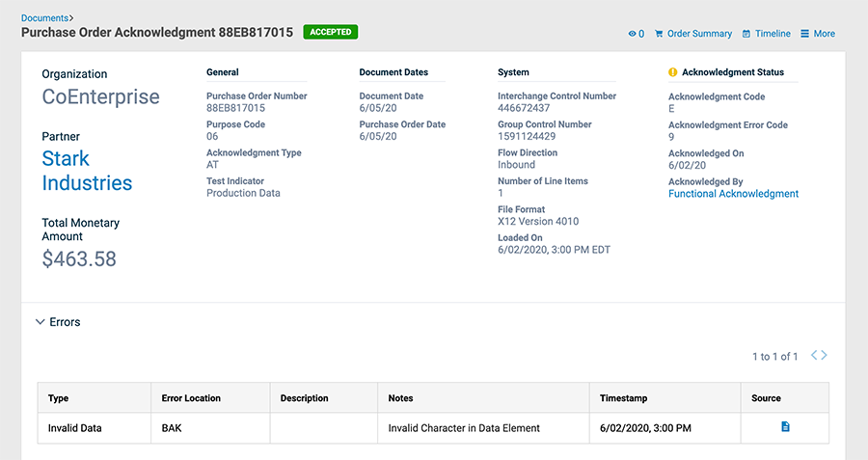The height and width of the screenshot is (460, 868).
Task: Open Stark Industries partner link
Action: point(87,171)
